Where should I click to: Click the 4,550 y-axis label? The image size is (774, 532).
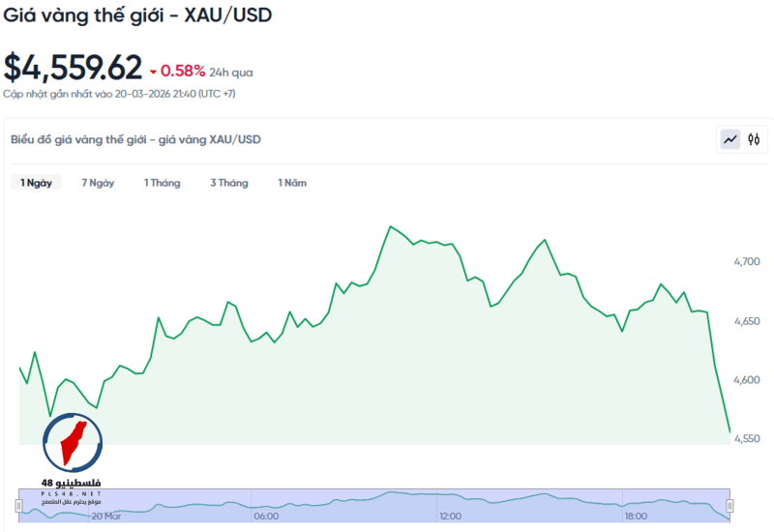(x=749, y=438)
